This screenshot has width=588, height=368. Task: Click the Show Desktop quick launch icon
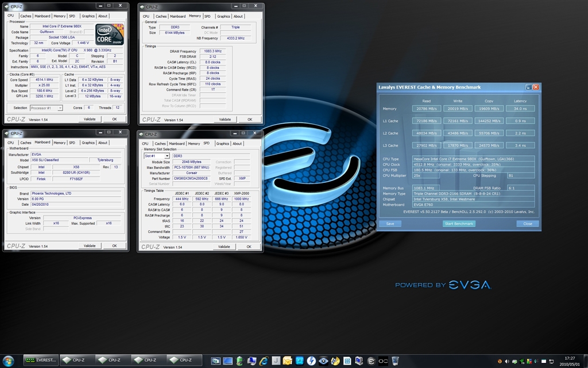point(227,361)
